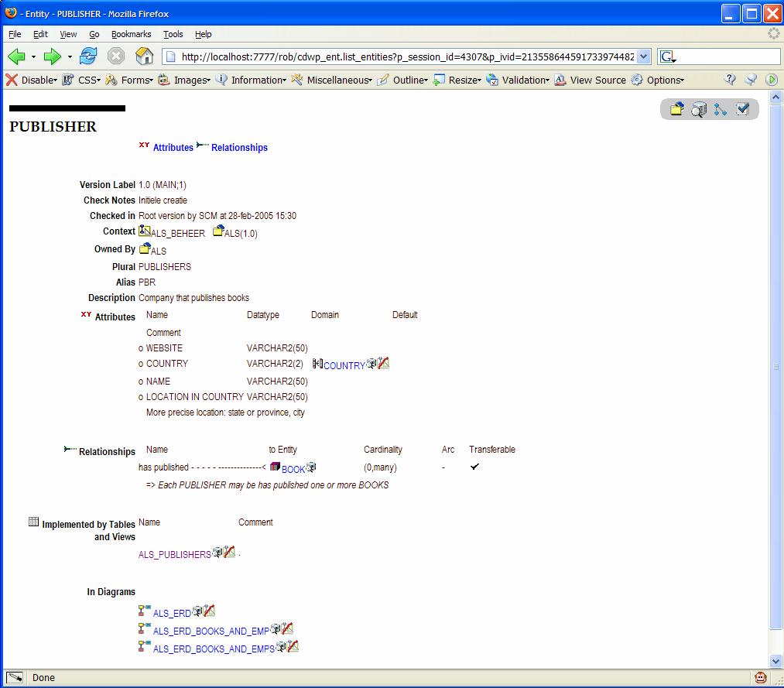This screenshot has width=784, height=688.
Task: Click the hierarchy diagram icon at top right
Action: (721, 109)
